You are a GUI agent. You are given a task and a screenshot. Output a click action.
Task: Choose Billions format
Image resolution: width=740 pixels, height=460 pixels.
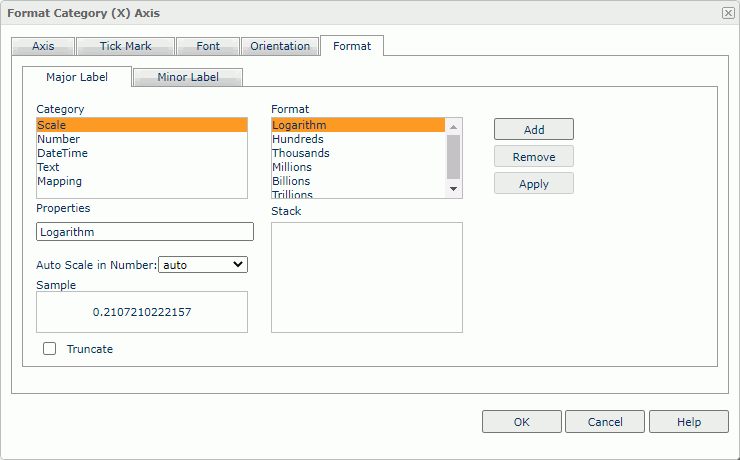point(358,181)
